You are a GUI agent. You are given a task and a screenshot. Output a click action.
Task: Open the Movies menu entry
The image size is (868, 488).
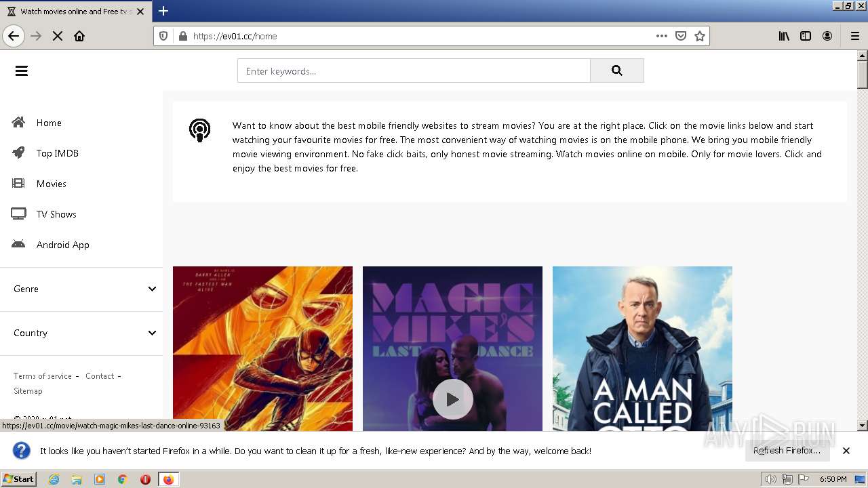tap(52, 184)
